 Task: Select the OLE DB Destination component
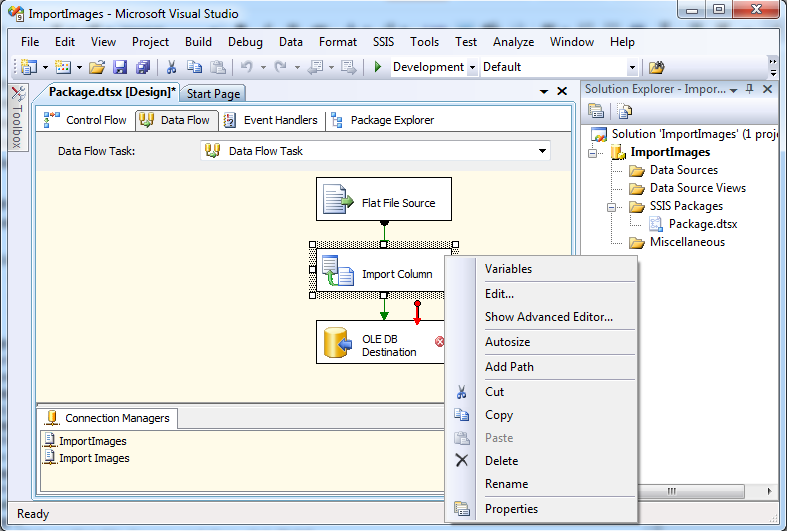tap(380, 342)
